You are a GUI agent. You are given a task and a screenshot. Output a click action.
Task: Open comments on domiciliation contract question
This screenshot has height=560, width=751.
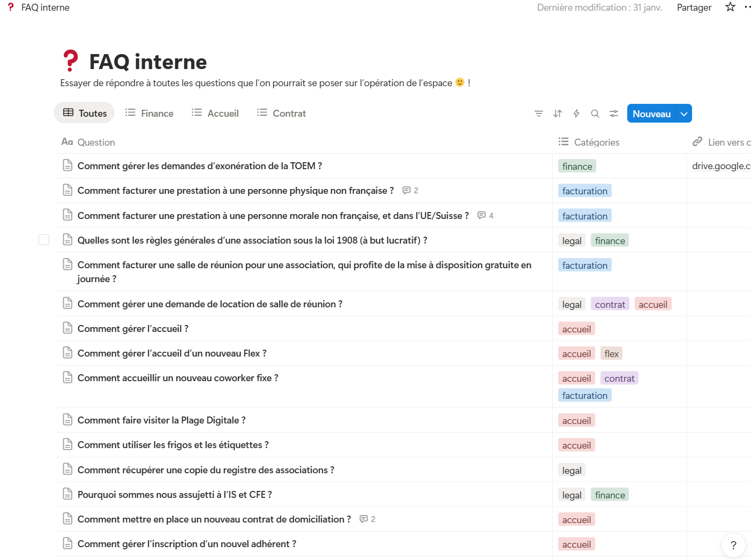[367, 519]
